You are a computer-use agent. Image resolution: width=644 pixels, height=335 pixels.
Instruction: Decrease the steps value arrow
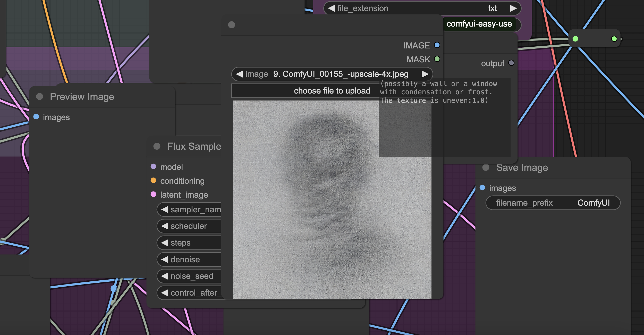pyautogui.click(x=165, y=243)
